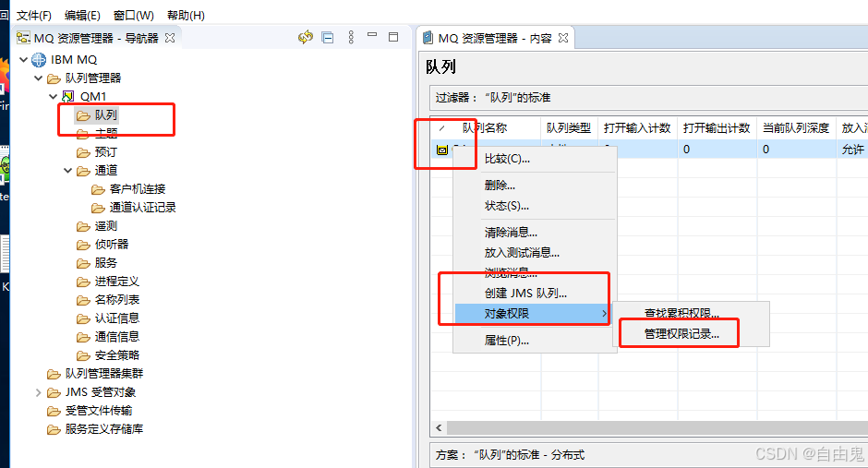Select 遥测 in the navigator tree
This screenshot has height=468, width=868.
(106, 226)
